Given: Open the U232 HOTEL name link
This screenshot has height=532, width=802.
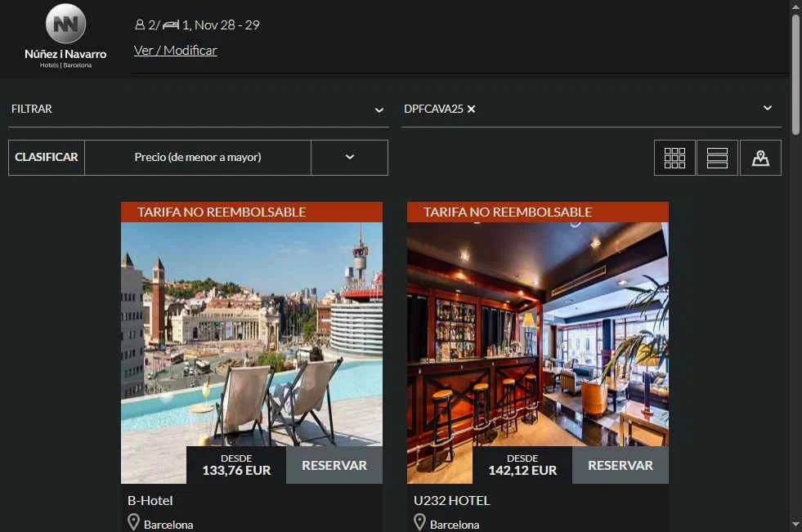Looking at the screenshot, I should (451, 501).
